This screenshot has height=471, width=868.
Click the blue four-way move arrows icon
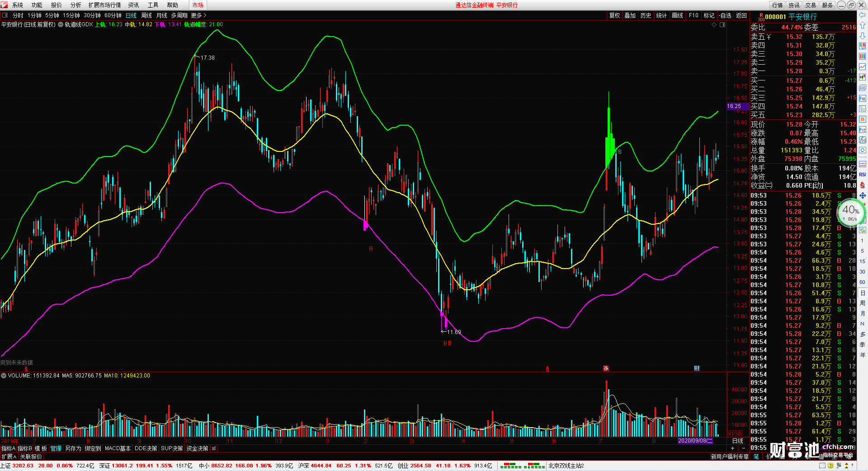point(863,195)
